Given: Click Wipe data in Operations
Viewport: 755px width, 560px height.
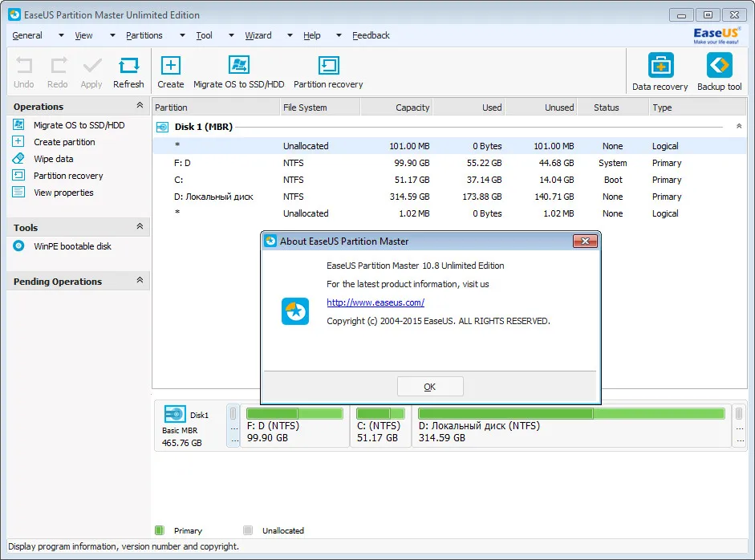Looking at the screenshot, I should tap(54, 159).
